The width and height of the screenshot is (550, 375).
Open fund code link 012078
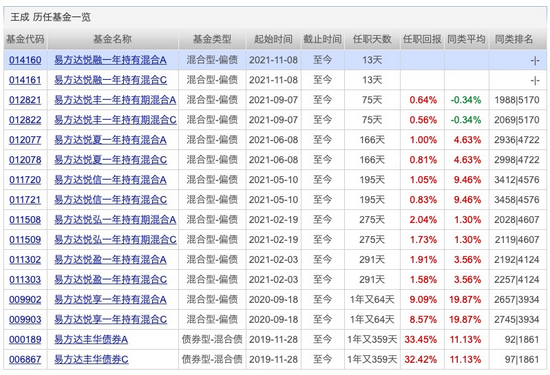[25, 160]
